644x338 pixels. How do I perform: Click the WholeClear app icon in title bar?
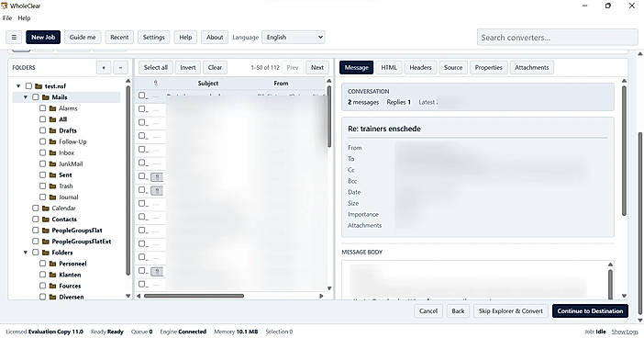(x=4, y=6)
